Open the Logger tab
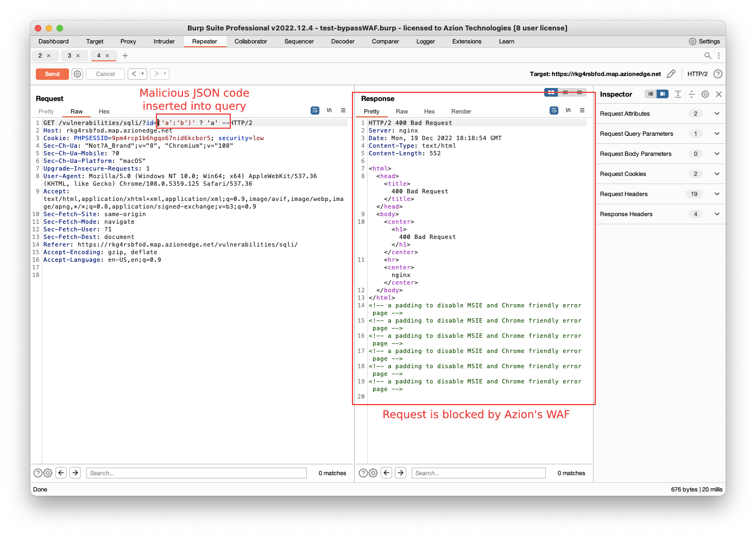 tap(426, 41)
